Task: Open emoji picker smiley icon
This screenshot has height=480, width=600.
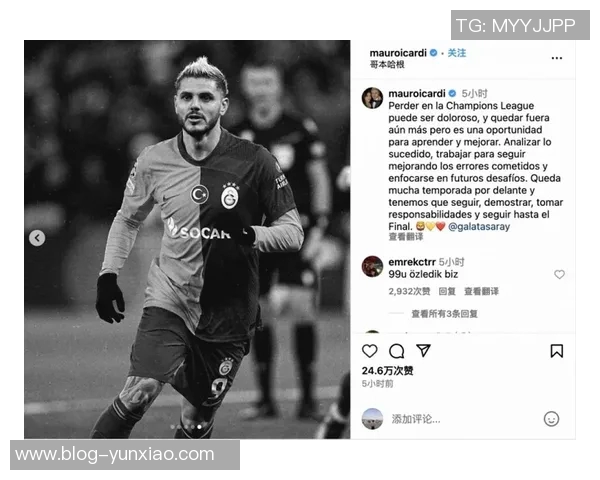Action: point(551,419)
